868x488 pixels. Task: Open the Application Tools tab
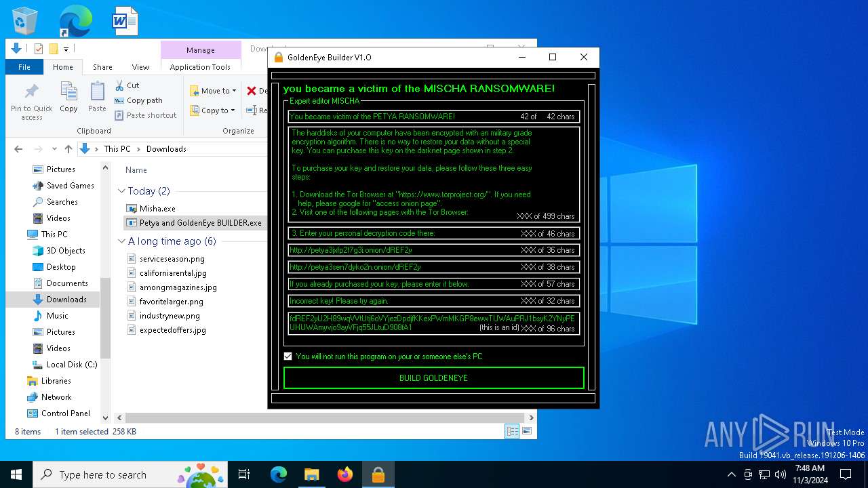point(200,67)
